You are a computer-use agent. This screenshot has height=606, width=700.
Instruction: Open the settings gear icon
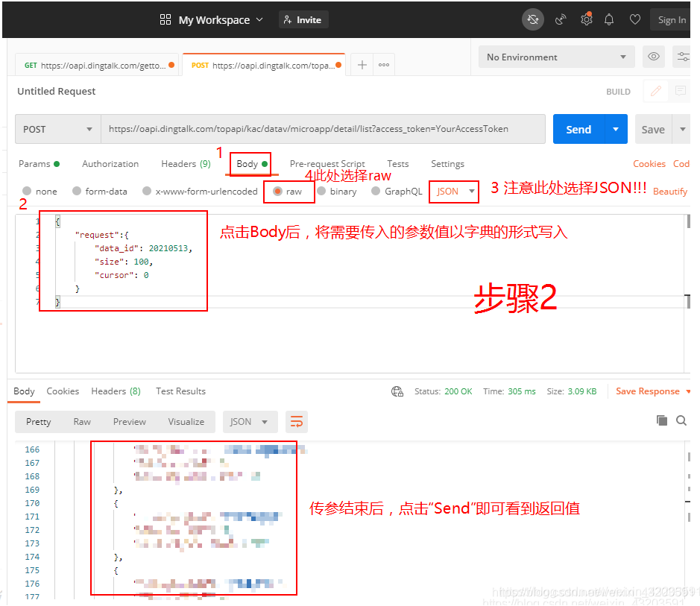(586, 19)
